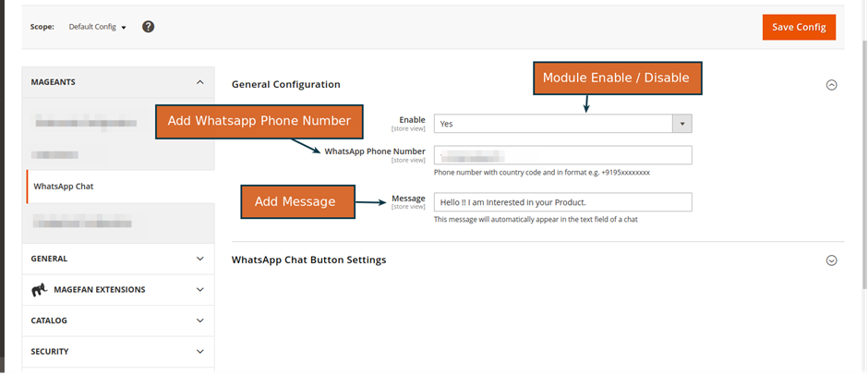
Task: Click the WhatsApp Phone Number input field
Action: 562,155
